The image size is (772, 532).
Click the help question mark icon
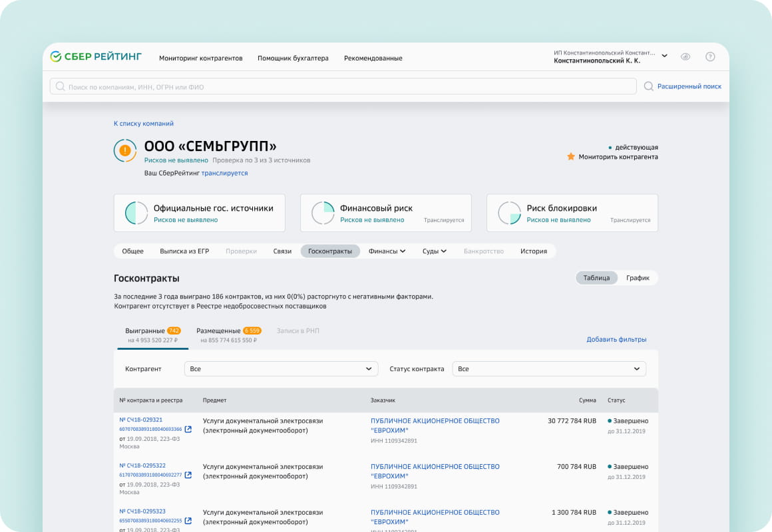tap(710, 57)
